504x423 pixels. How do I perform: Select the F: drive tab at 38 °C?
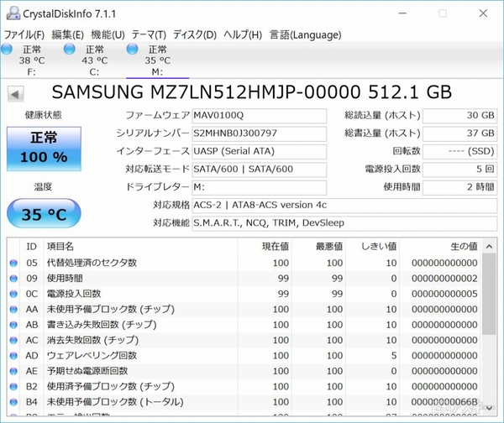(x=32, y=60)
